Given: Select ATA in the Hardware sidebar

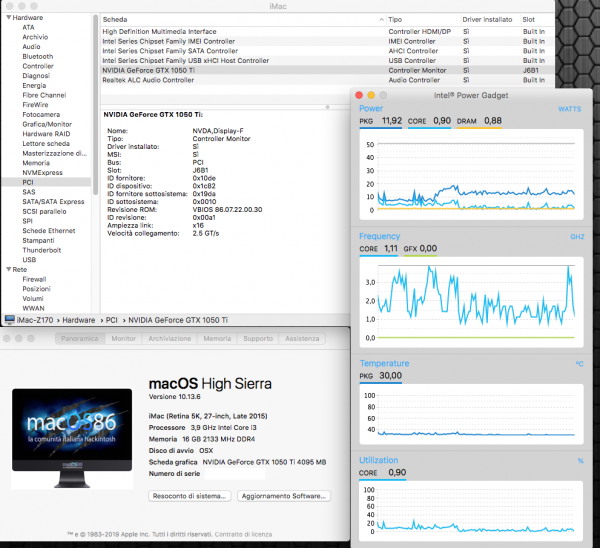Looking at the screenshot, I should point(28,27).
